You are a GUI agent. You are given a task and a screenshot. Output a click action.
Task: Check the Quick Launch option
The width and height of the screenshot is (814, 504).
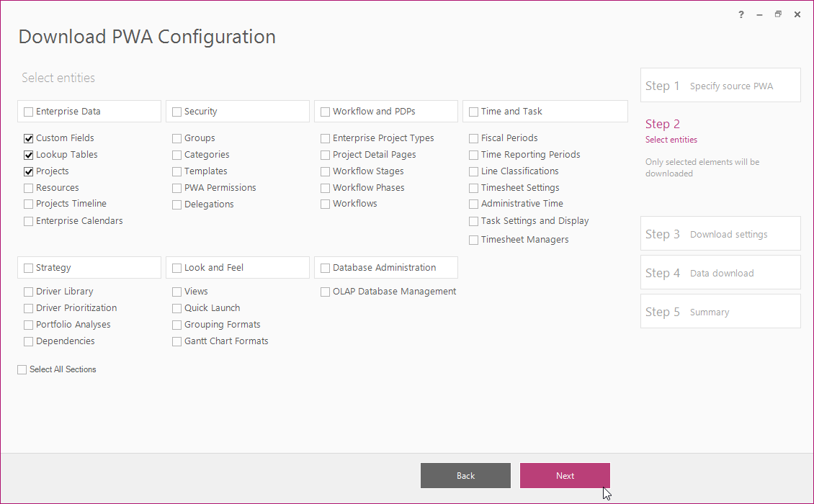point(177,308)
